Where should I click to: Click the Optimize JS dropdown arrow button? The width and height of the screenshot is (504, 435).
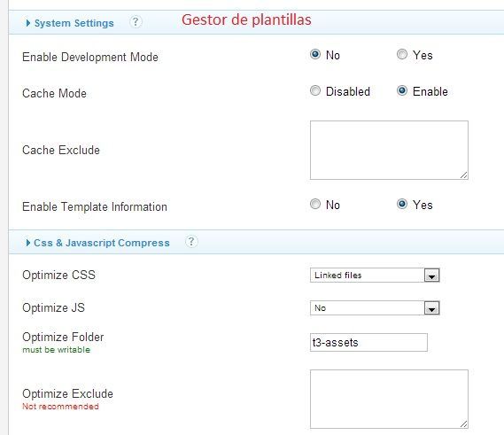(431, 308)
